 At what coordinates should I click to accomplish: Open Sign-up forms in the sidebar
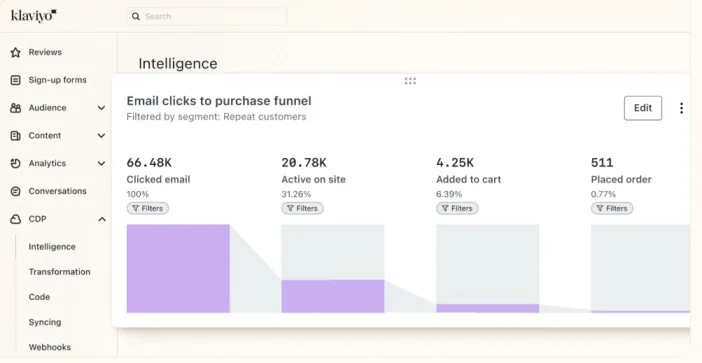tap(57, 80)
